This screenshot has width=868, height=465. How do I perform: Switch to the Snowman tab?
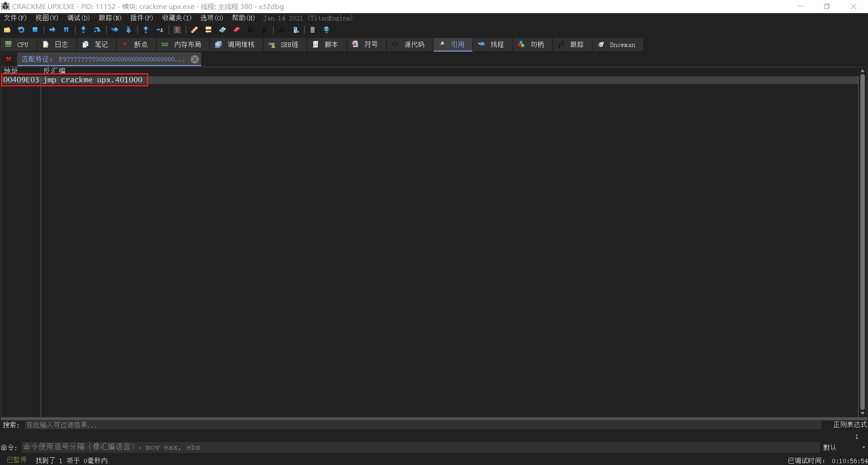pyautogui.click(x=617, y=45)
